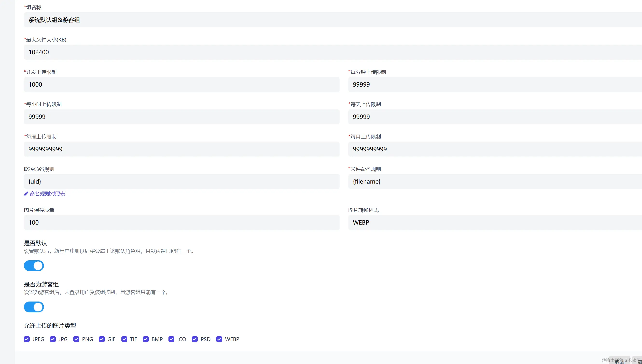Open the 命名规则对照表 link
The height and width of the screenshot is (364, 642).
pos(48,194)
